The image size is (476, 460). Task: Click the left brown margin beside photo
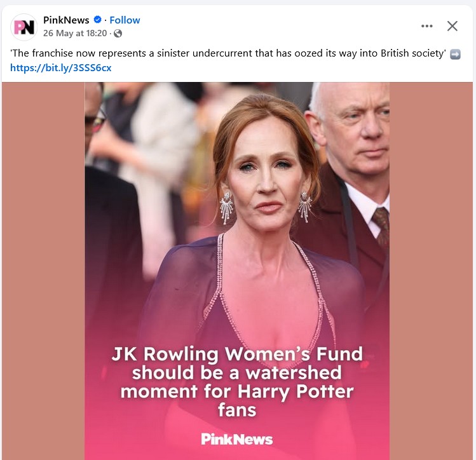point(43,267)
